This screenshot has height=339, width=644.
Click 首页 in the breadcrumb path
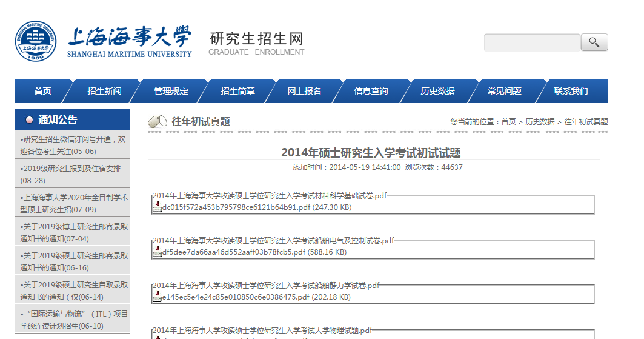[508, 122]
